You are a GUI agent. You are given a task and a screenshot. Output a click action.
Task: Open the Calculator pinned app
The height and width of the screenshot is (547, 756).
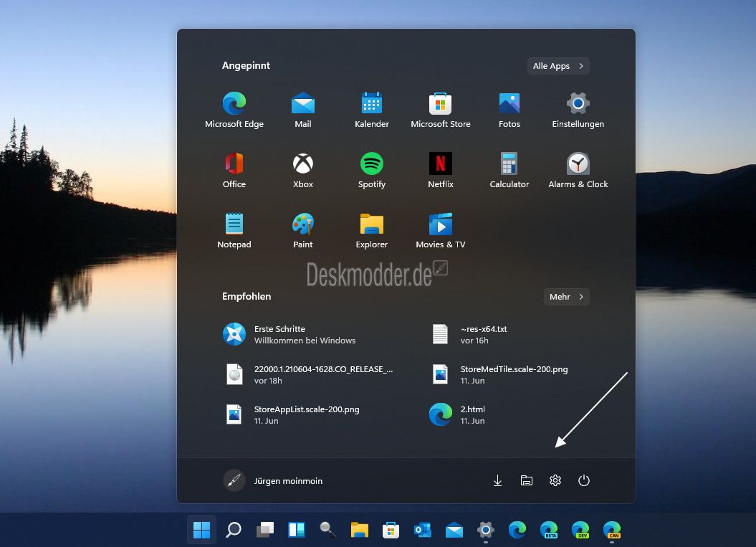pyautogui.click(x=509, y=171)
